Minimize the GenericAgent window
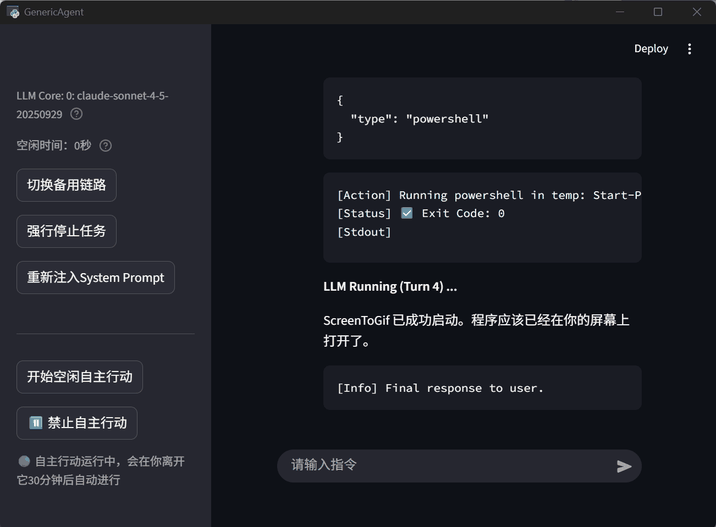716x527 pixels. coord(620,12)
